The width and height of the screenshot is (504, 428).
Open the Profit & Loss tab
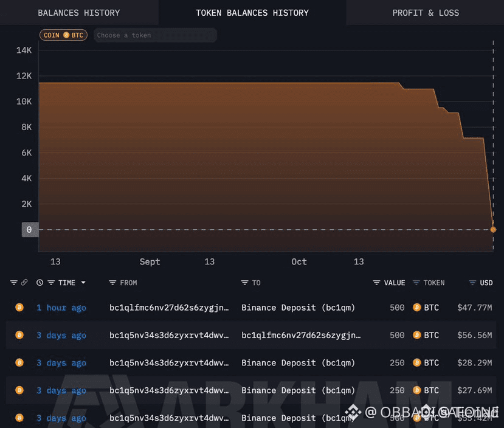(x=425, y=13)
